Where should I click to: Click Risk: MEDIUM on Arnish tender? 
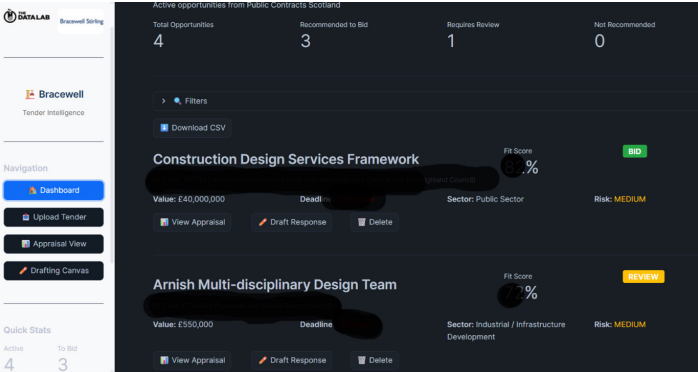tap(620, 324)
